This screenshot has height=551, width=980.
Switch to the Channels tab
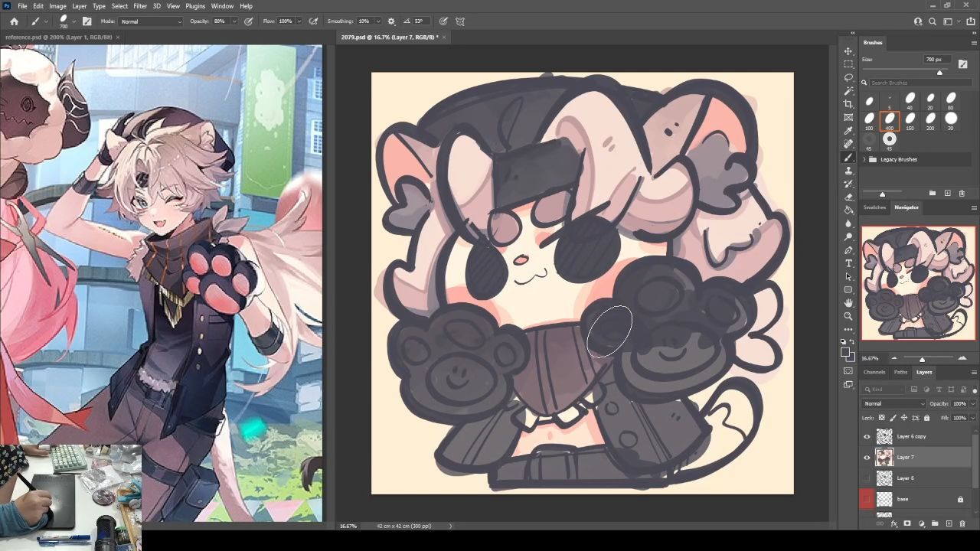click(874, 372)
